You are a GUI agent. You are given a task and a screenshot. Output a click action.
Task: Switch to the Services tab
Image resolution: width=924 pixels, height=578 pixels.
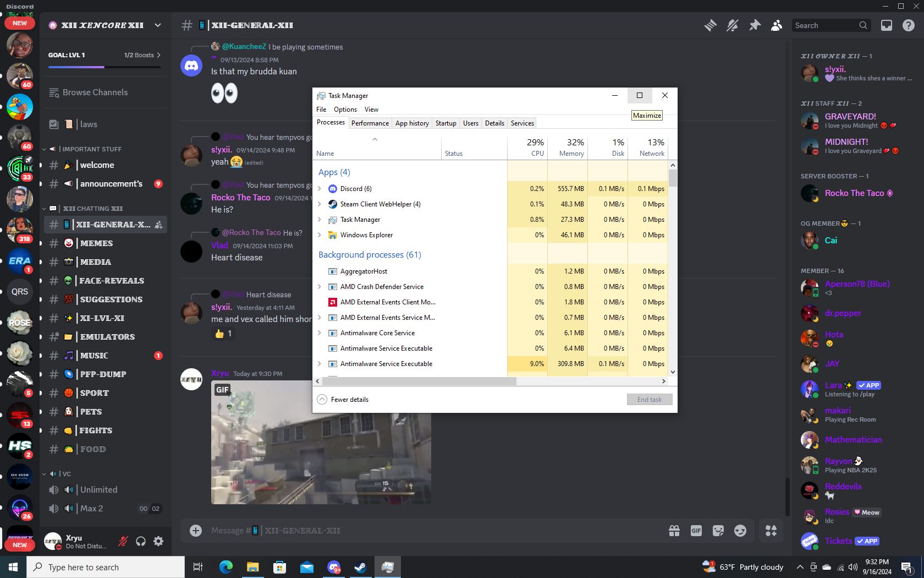pos(522,123)
